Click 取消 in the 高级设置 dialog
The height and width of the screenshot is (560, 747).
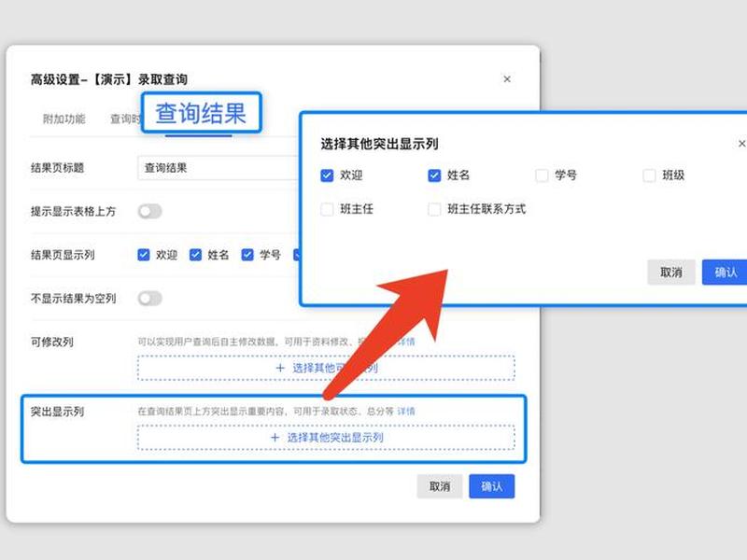[x=439, y=486]
